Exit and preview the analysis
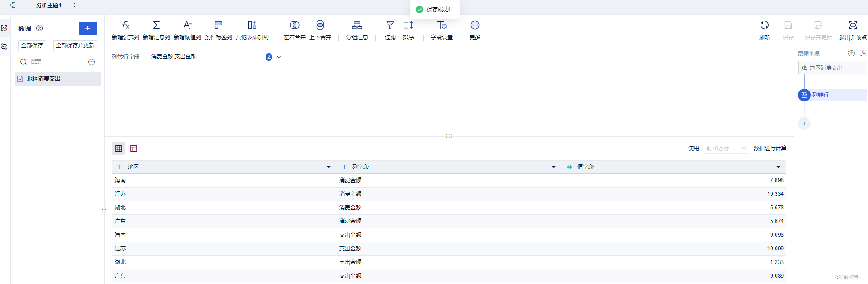868x284 pixels. 853,30
